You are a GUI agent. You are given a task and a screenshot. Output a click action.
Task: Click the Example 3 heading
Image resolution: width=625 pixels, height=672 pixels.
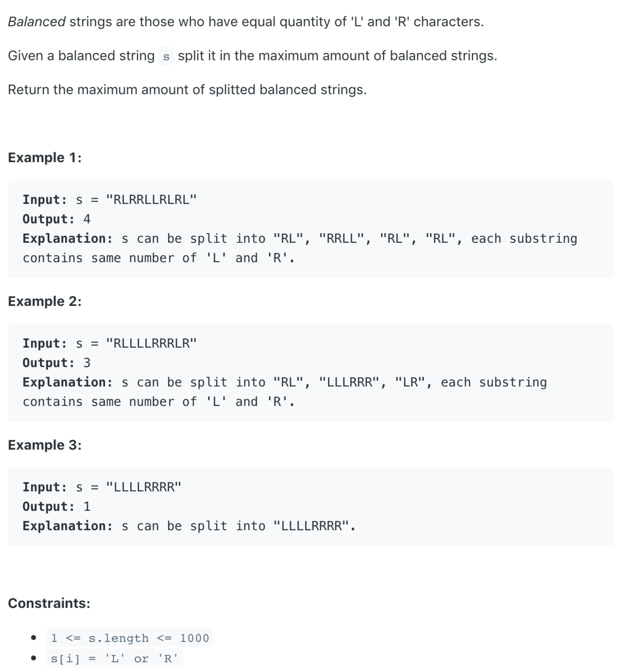point(45,445)
